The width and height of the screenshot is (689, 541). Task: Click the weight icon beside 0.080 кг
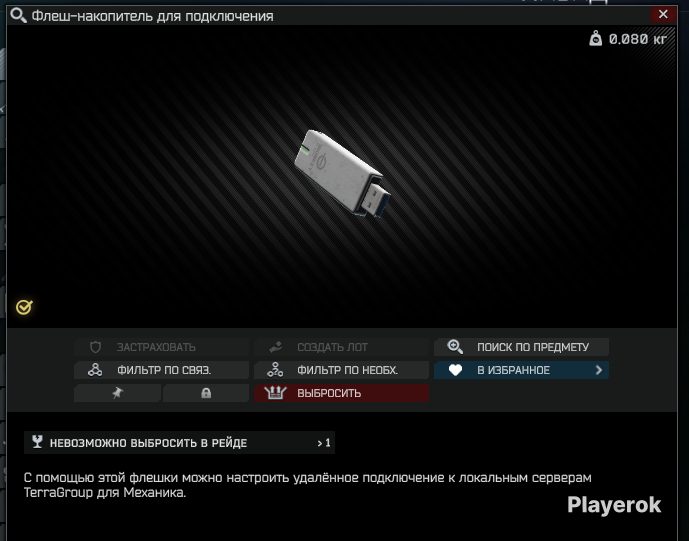(x=596, y=40)
